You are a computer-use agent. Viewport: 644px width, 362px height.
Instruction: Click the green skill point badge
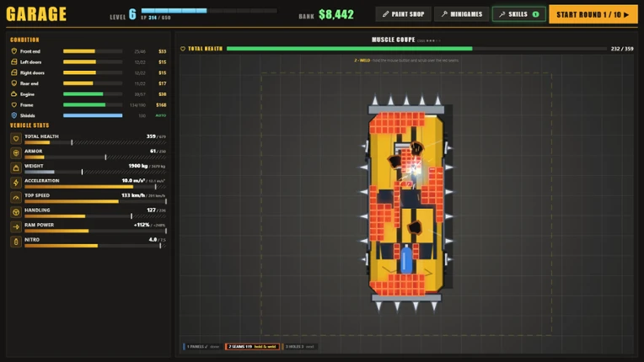[535, 14]
